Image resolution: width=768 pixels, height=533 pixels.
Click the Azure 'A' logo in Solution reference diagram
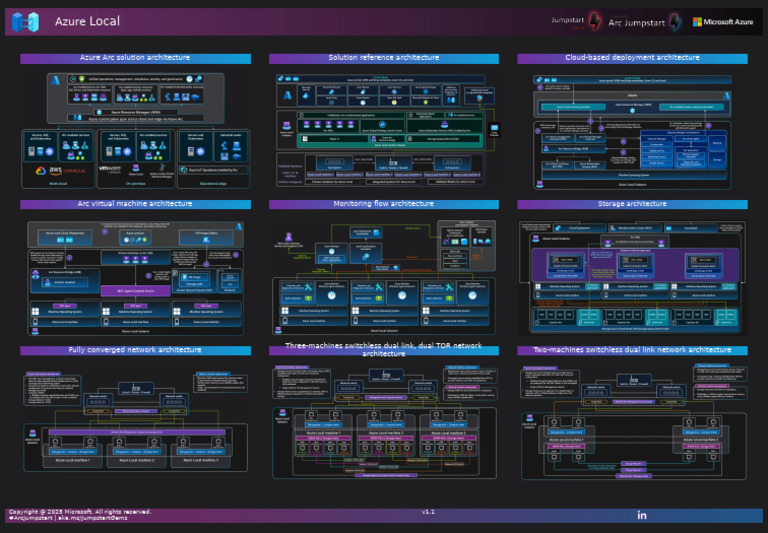point(287,95)
